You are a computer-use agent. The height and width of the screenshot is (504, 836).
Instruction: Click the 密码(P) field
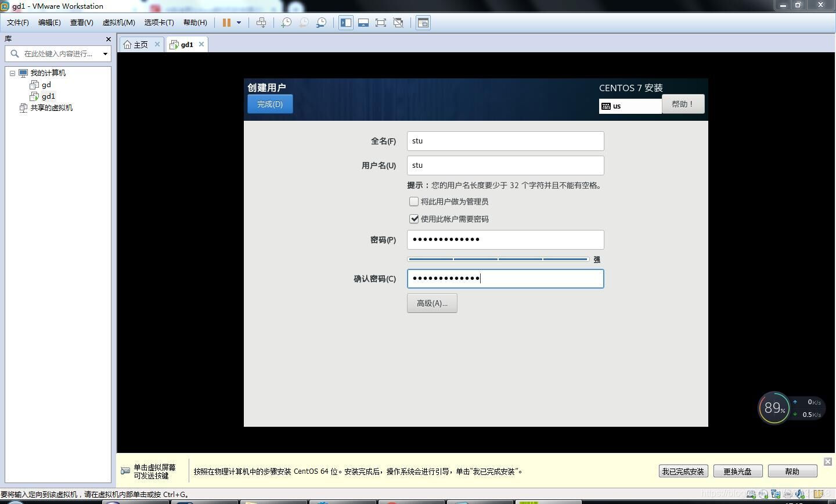pyautogui.click(x=505, y=240)
